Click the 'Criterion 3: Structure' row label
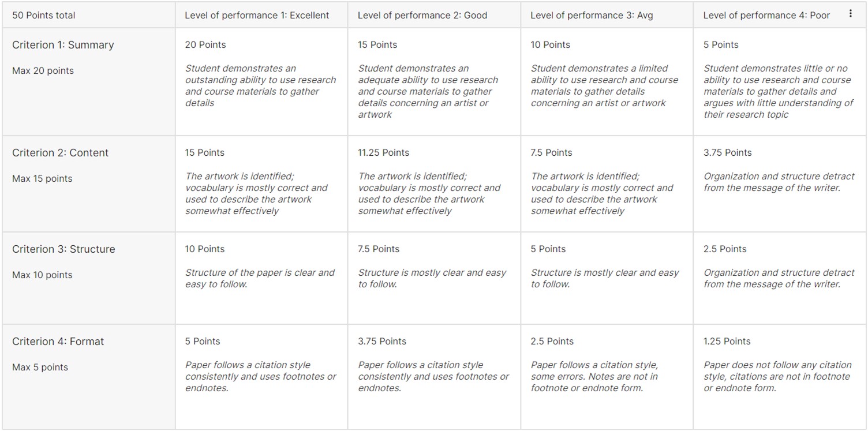The image size is (868, 431). point(63,249)
